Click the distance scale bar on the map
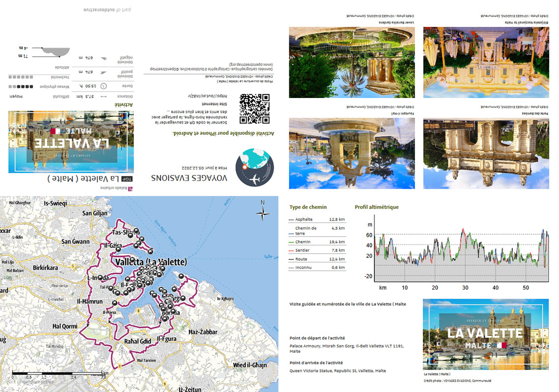This screenshot has width=559, height=392. click(59, 374)
